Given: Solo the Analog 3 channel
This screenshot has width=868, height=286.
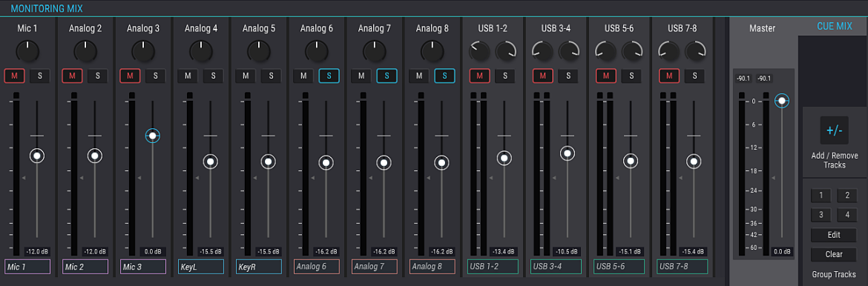Looking at the screenshot, I should point(156,76).
